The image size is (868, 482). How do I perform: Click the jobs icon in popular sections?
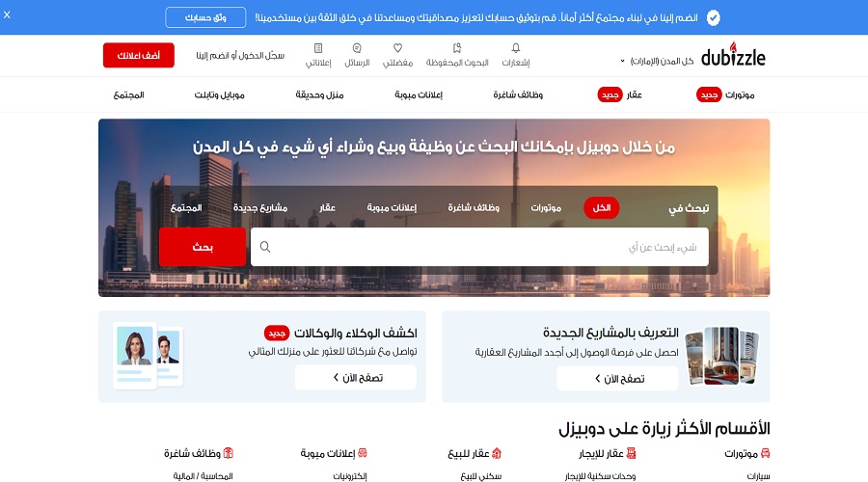tap(228, 453)
